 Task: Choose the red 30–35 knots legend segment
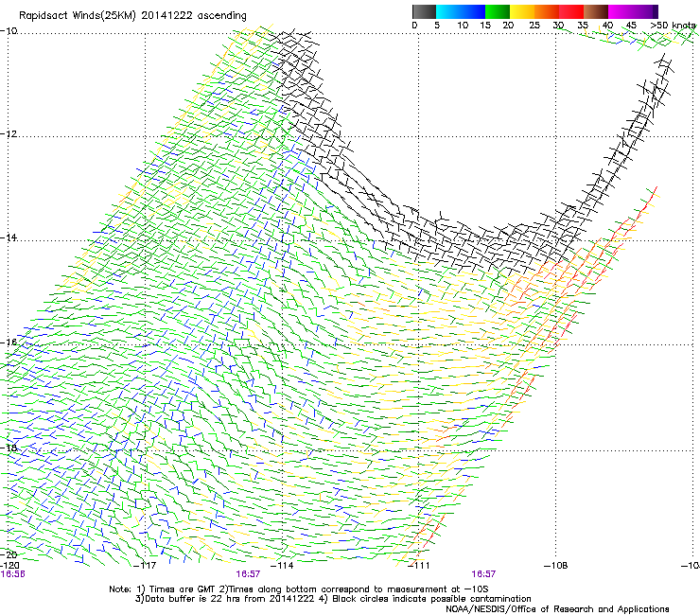[571, 11]
